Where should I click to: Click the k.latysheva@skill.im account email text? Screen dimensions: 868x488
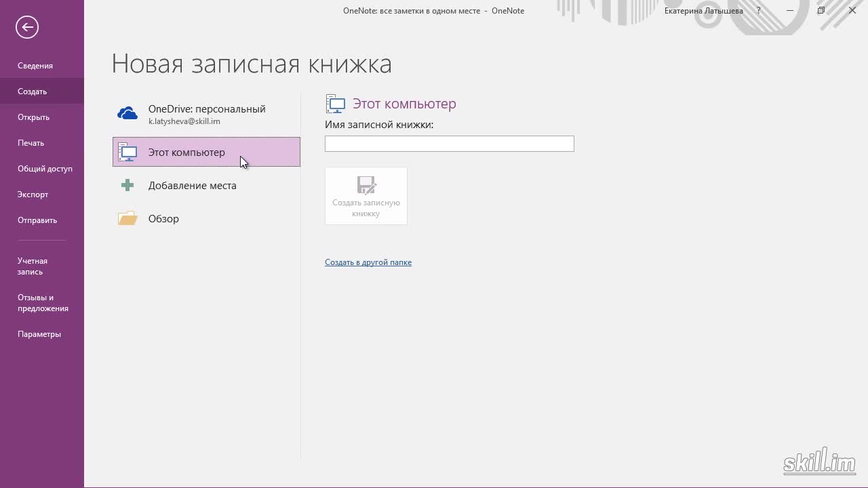(x=184, y=121)
